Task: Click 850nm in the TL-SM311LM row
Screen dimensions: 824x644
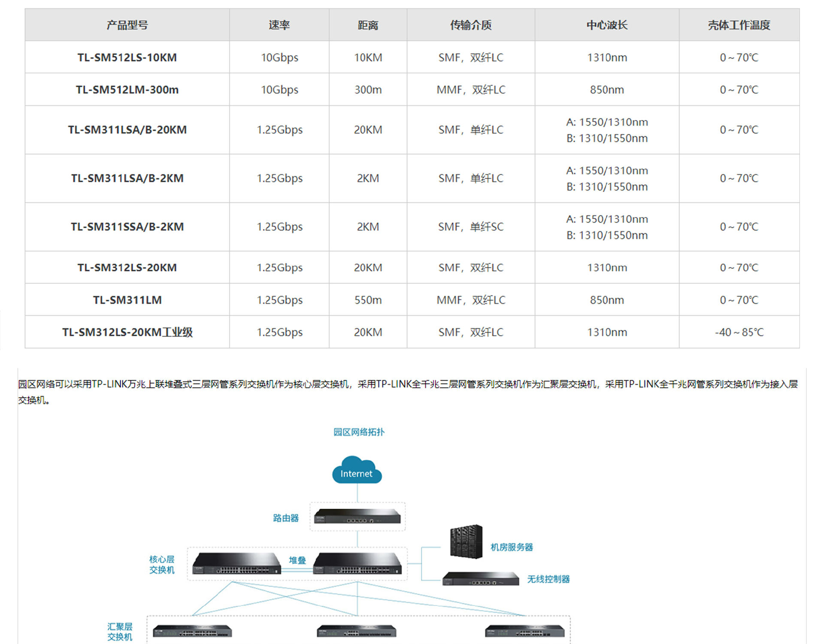Action: click(x=607, y=299)
